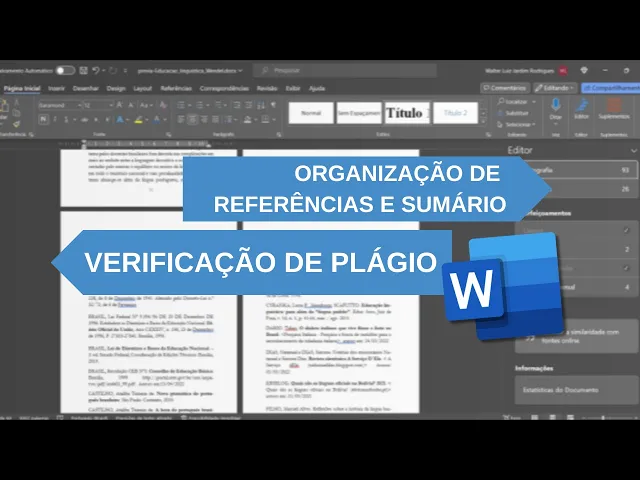Align text right icon
This screenshot has height=480, width=640.
(204, 120)
